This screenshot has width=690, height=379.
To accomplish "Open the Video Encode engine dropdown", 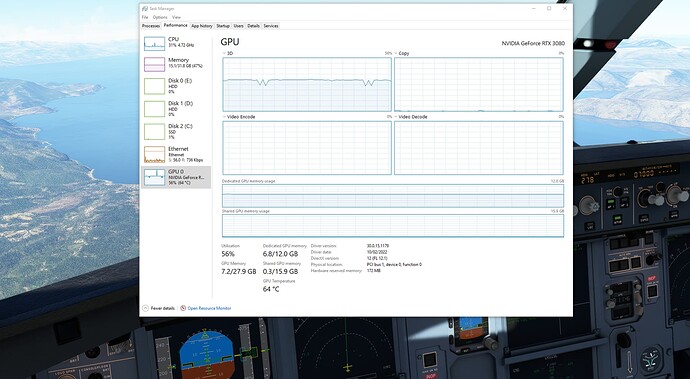I will click(239, 117).
